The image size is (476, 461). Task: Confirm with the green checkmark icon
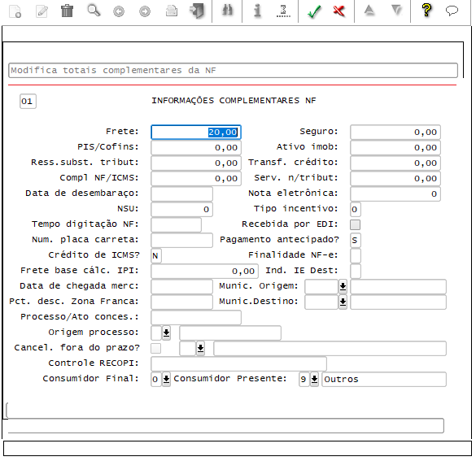[314, 11]
